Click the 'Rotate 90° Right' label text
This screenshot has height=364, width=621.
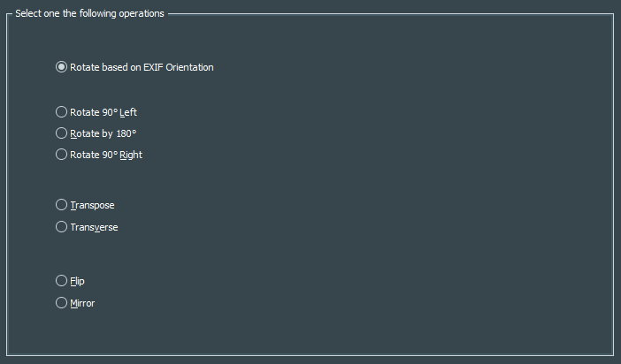coord(106,155)
